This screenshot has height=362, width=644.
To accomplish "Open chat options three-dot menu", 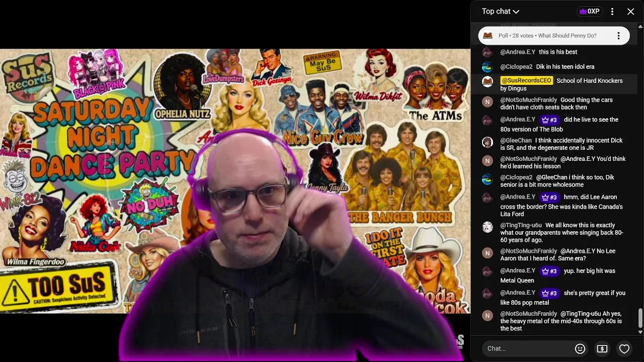I will pyautogui.click(x=612, y=11).
